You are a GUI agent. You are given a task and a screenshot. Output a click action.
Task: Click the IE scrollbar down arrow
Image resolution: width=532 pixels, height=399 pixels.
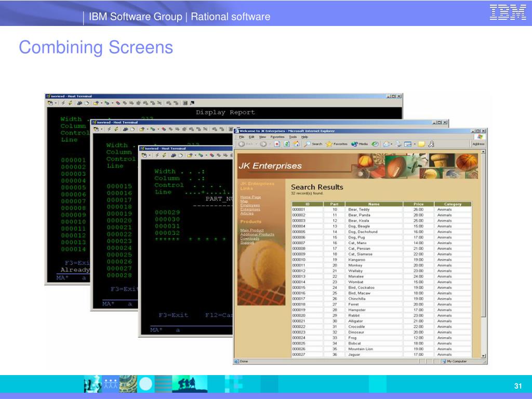484,356
